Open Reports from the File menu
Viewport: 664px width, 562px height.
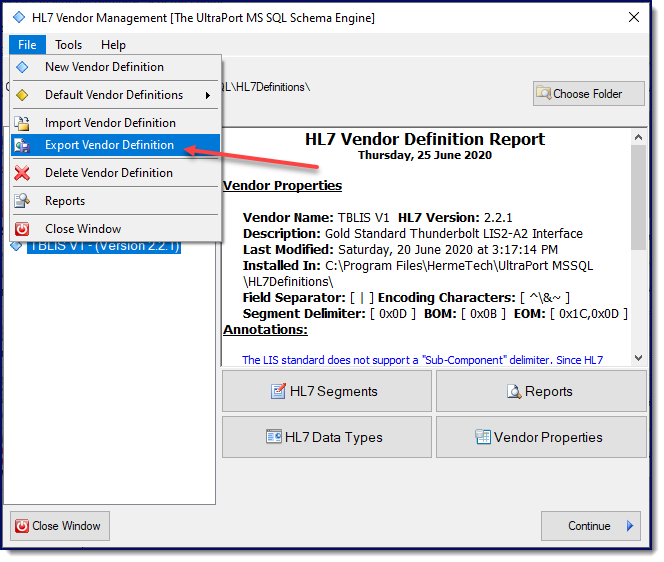tap(115, 201)
